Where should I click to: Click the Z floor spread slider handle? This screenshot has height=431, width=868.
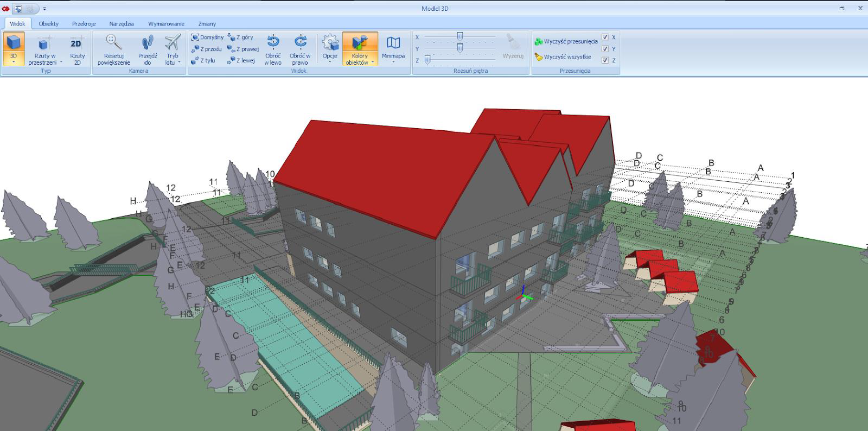[x=427, y=60]
